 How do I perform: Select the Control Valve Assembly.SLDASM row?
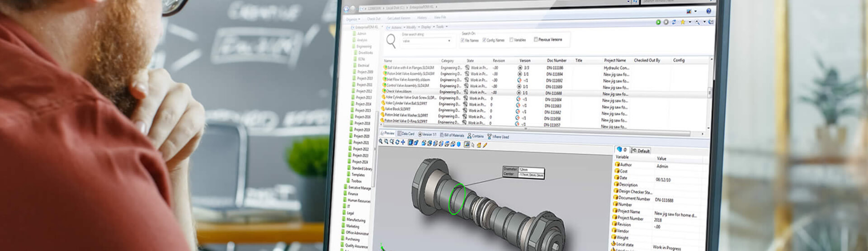545,85
